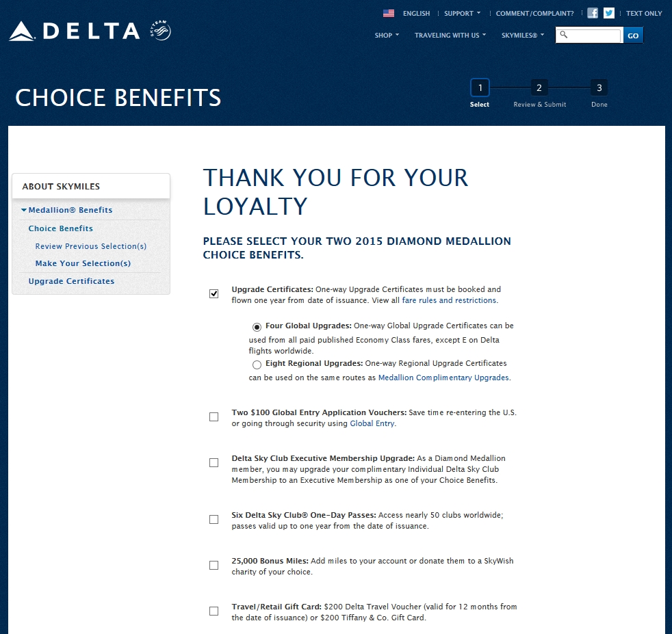Tick Six Delta Sky Club One-Day Passes
The width and height of the screenshot is (672, 634).
[x=214, y=520]
